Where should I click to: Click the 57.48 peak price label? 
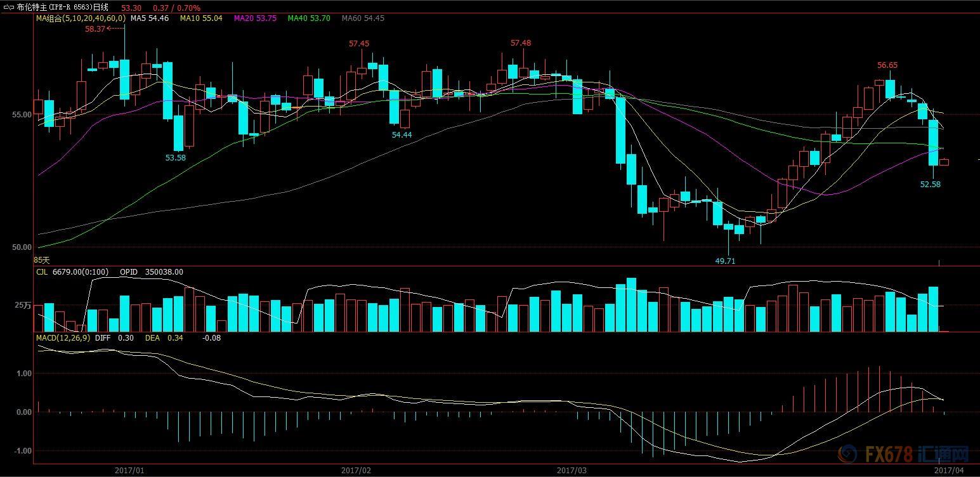coord(521,42)
